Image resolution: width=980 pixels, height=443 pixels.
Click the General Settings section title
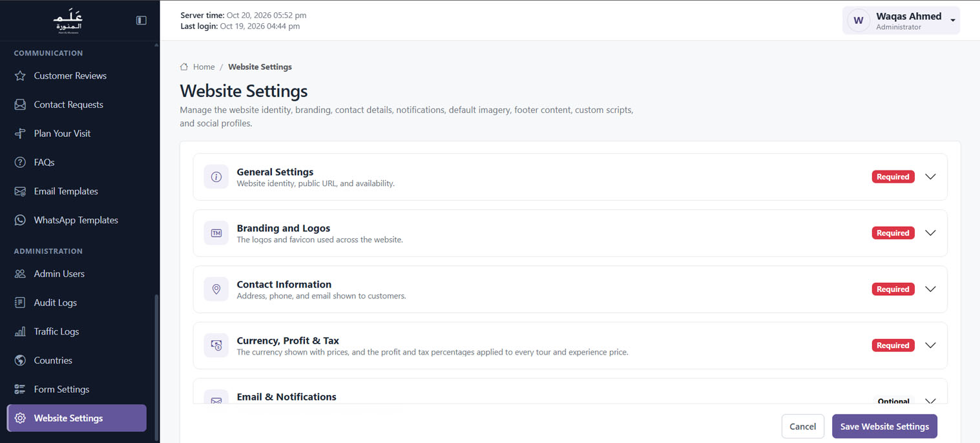[x=275, y=172]
